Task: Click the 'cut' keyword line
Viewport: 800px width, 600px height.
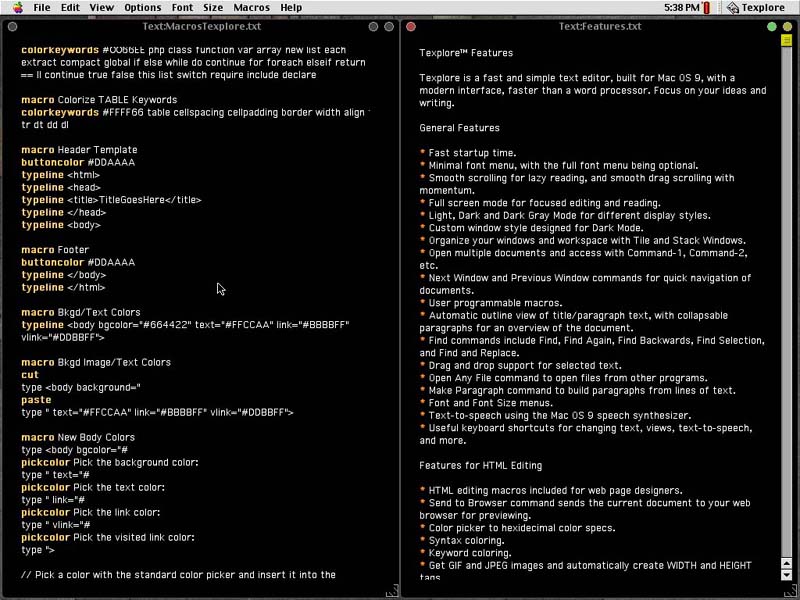Action: [30, 375]
